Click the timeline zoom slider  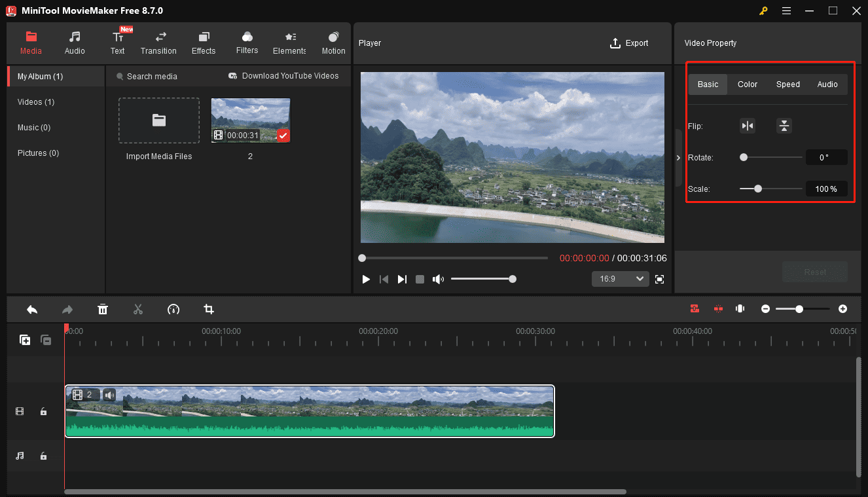point(803,309)
